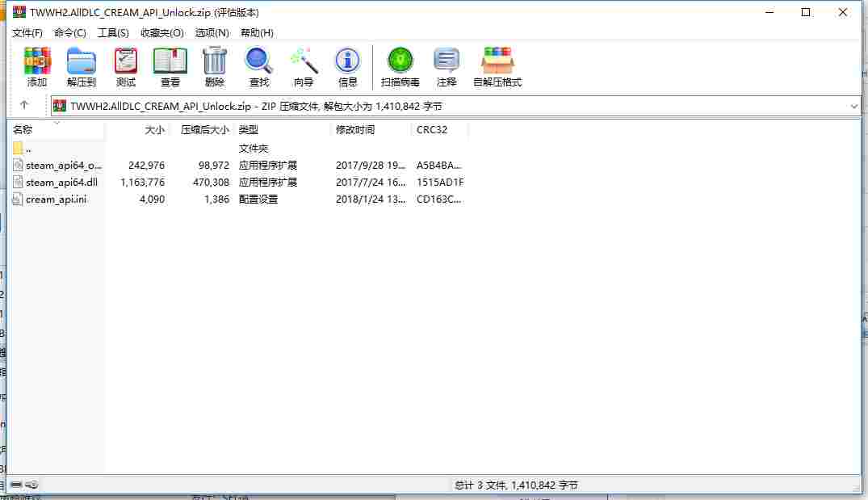Open the 选项(N) menu

[x=212, y=32]
